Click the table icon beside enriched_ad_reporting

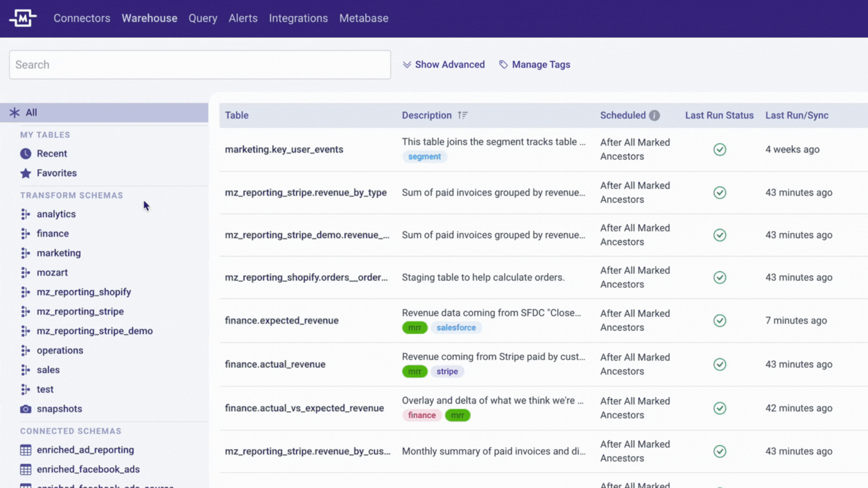click(x=25, y=450)
